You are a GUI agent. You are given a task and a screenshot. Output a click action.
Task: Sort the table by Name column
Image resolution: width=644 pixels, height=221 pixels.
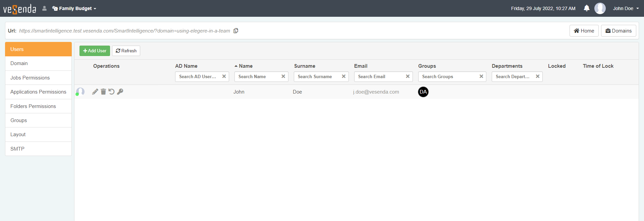pos(246,66)
